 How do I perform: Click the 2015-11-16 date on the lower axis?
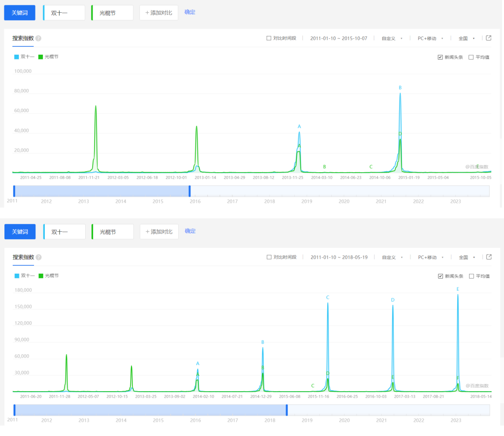[x=318, y=397]
